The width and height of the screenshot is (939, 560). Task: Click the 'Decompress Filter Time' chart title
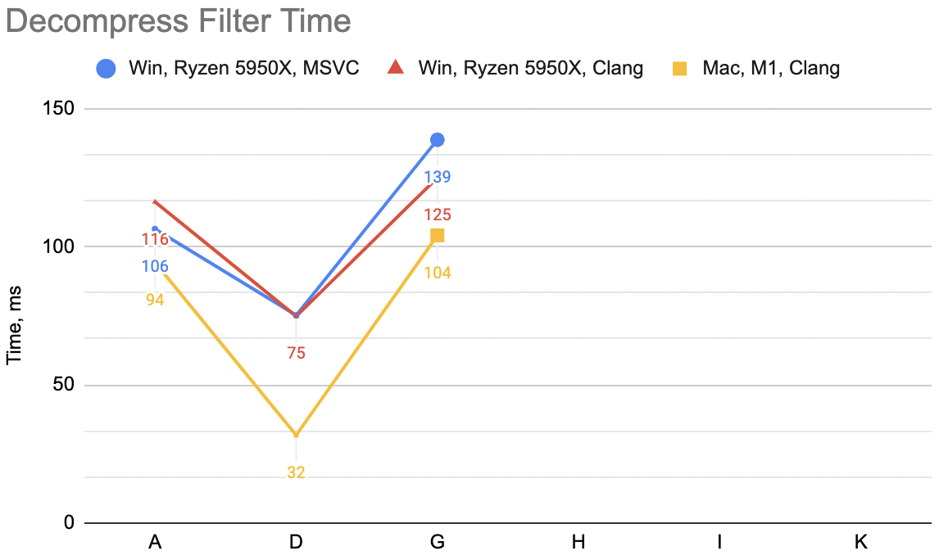[x=179, y=21]
